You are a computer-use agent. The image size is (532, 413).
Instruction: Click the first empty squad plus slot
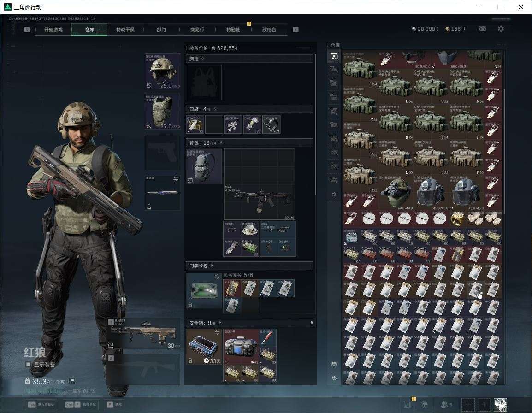[468, 405]
